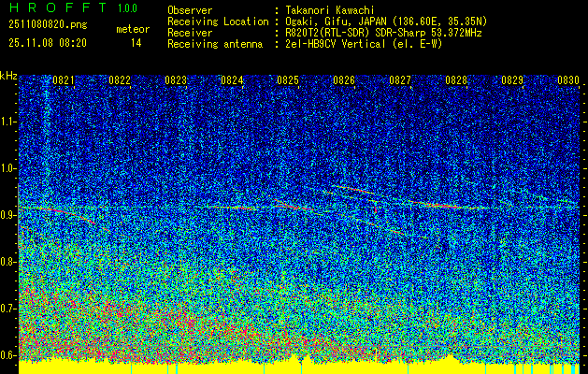588x374 pixels.
Task: Click 2el-HB9CV Vertical antenna text
Action: 365,44
